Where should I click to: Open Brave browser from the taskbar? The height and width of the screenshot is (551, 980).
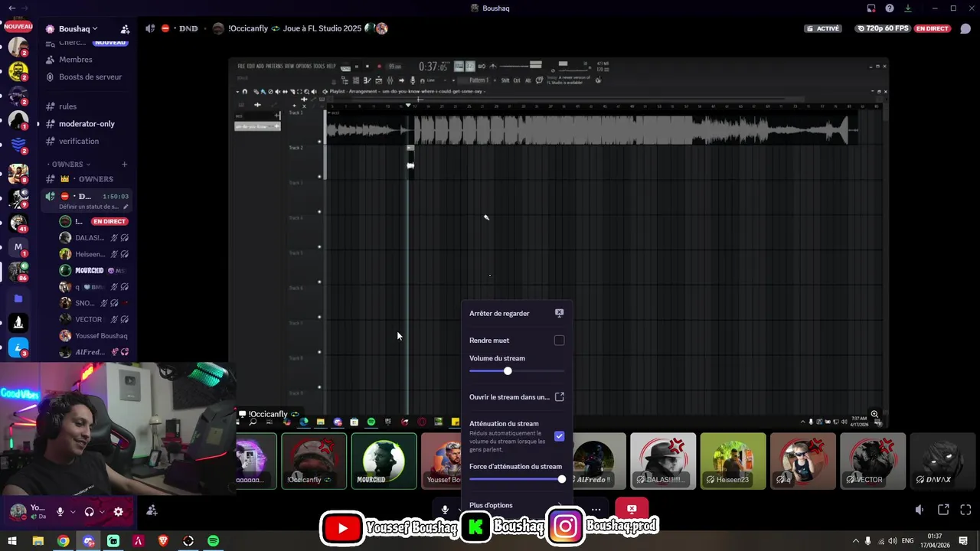tap(163, 541)
